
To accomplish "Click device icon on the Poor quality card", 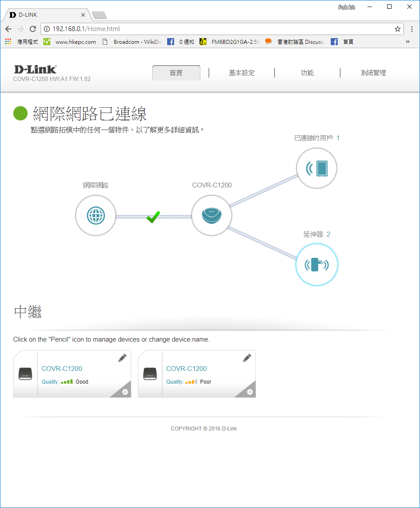I will click(150, 374).
